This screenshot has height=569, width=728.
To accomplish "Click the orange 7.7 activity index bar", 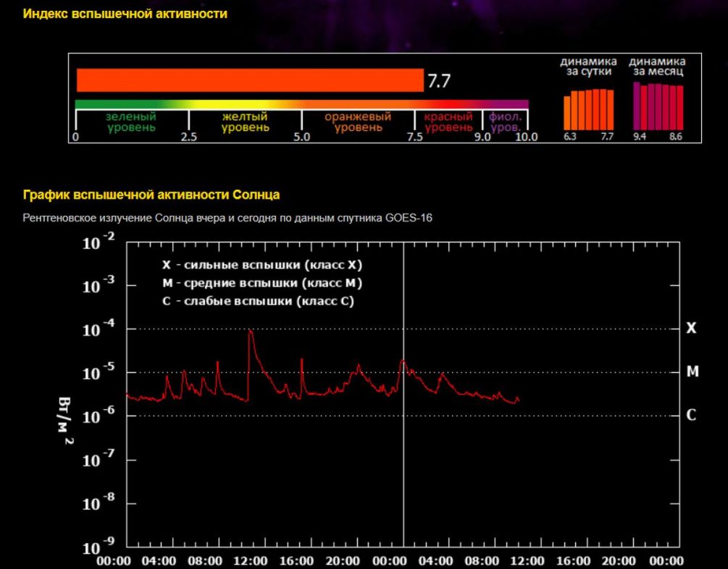I will pyautogui.click(x=250, y=80).
